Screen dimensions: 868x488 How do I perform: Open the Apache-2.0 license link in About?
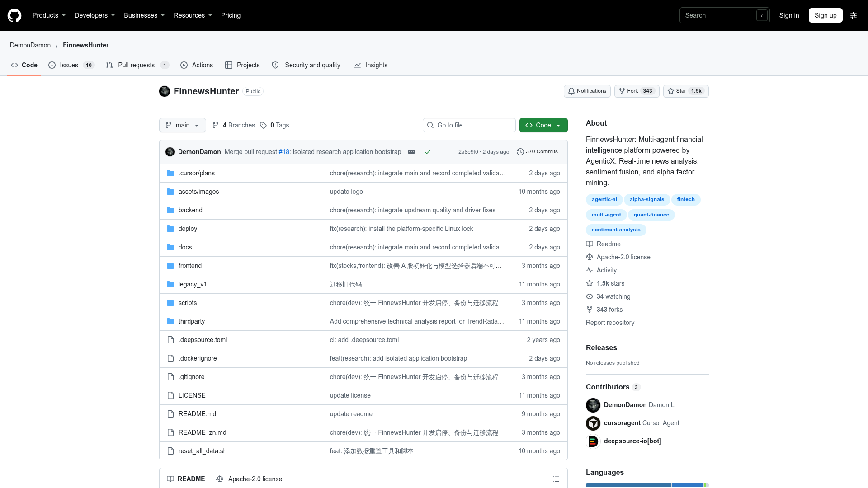[x=618, y=257]
